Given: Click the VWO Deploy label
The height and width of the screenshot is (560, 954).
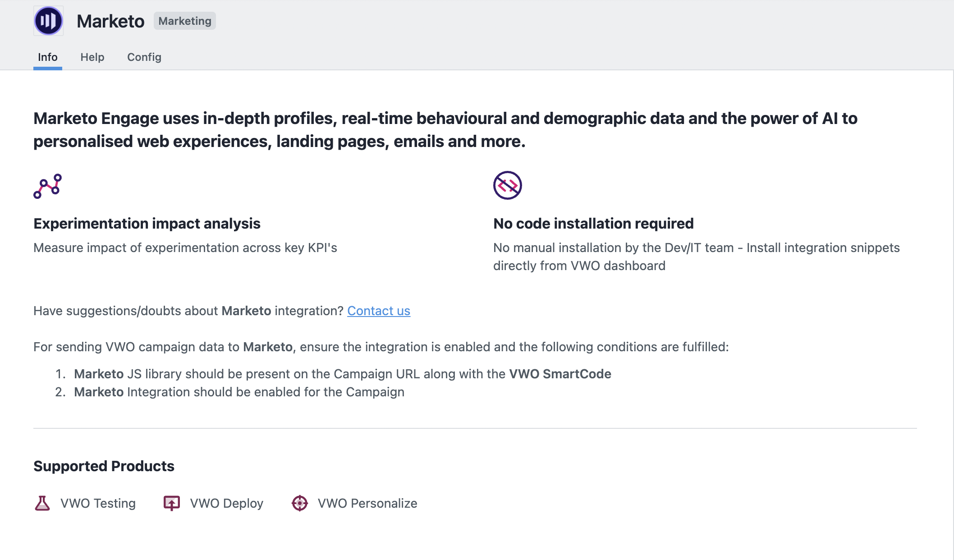Looking at the screenshot, I should 227,503.
